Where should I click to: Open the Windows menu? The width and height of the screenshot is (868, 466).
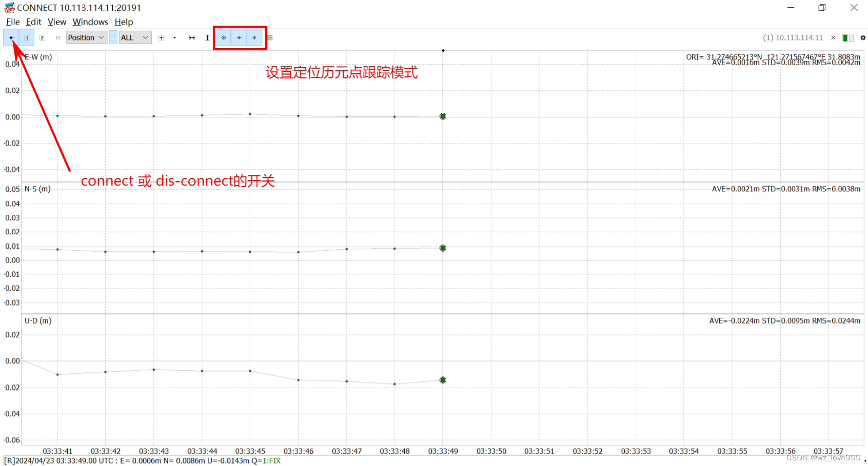[x=90, y=22]
